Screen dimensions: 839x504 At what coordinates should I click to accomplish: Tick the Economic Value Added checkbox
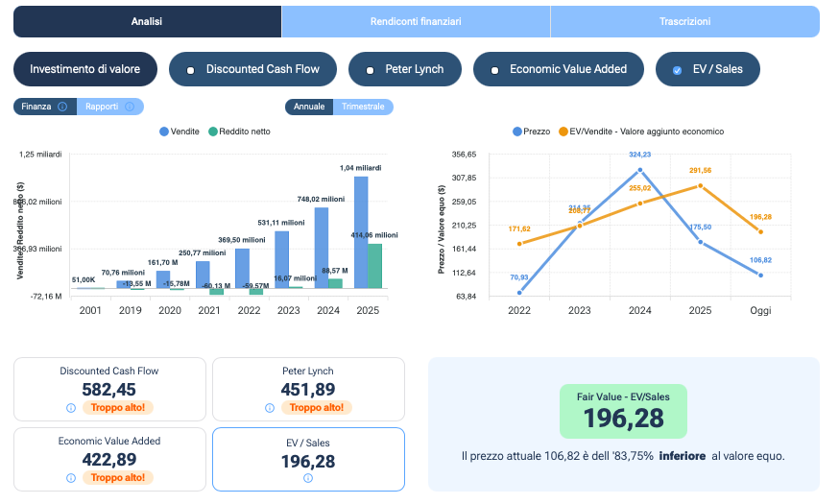[x=494, y=70]
